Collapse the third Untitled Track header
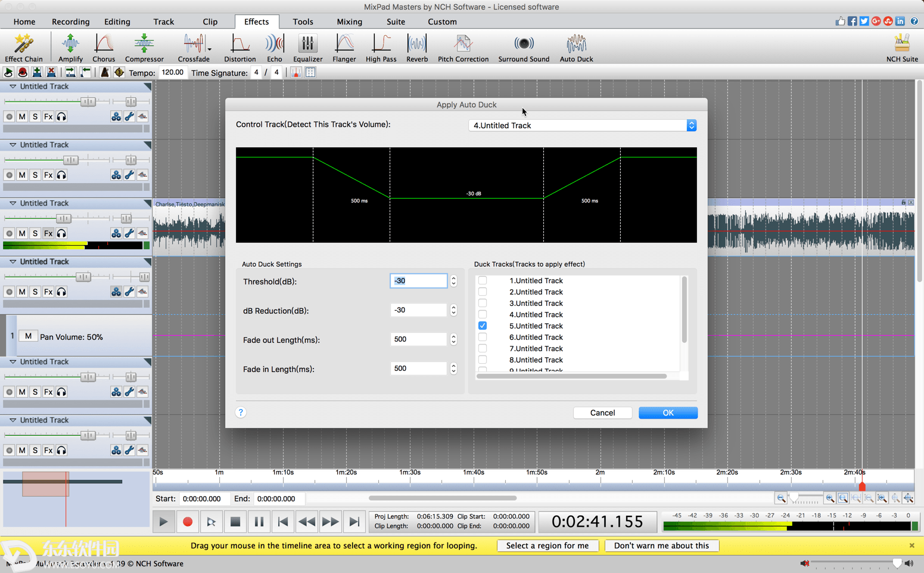This screenshot has height=573, width=924. pyautogui.click(x=13, y=203)
